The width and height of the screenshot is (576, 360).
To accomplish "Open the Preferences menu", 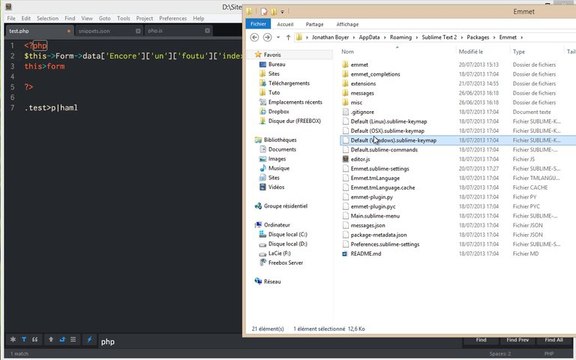I will tap(173, 18).
